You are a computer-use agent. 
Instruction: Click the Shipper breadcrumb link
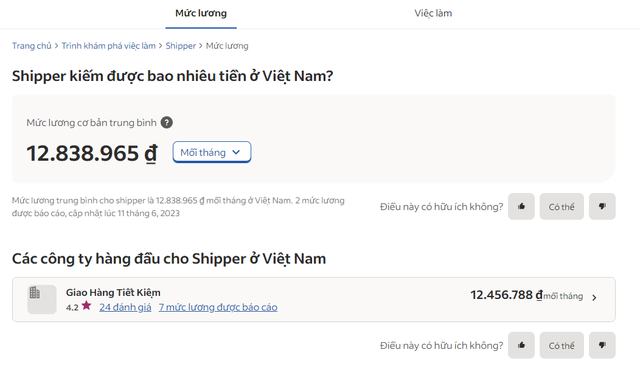[x=181, y=46]
